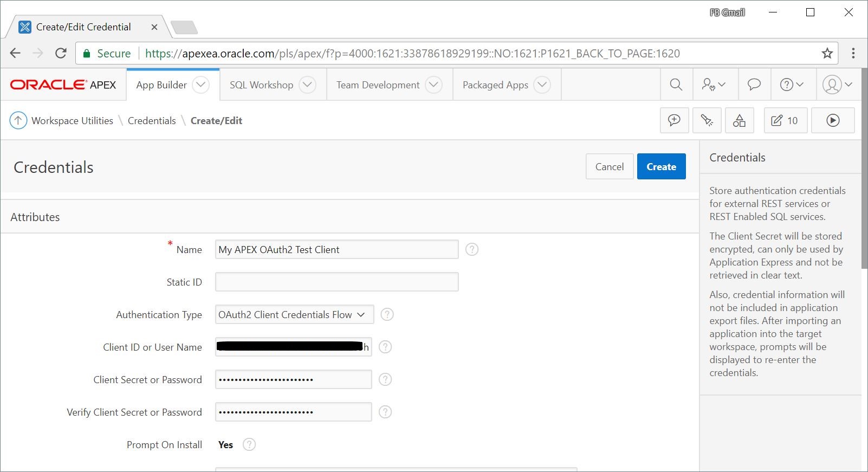Open a new browser tab
Image resolution: width=868 pixels, height=472 pixels.
tap(184, 27)
